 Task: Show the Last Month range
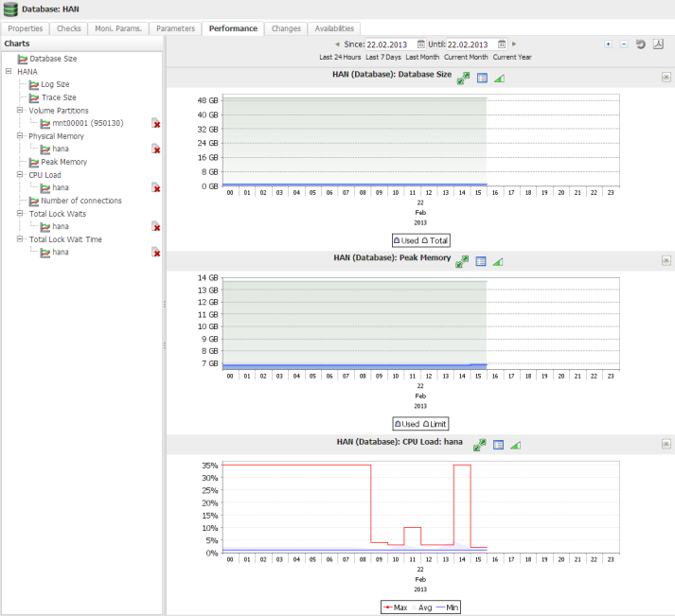click(x=422, y=57)
